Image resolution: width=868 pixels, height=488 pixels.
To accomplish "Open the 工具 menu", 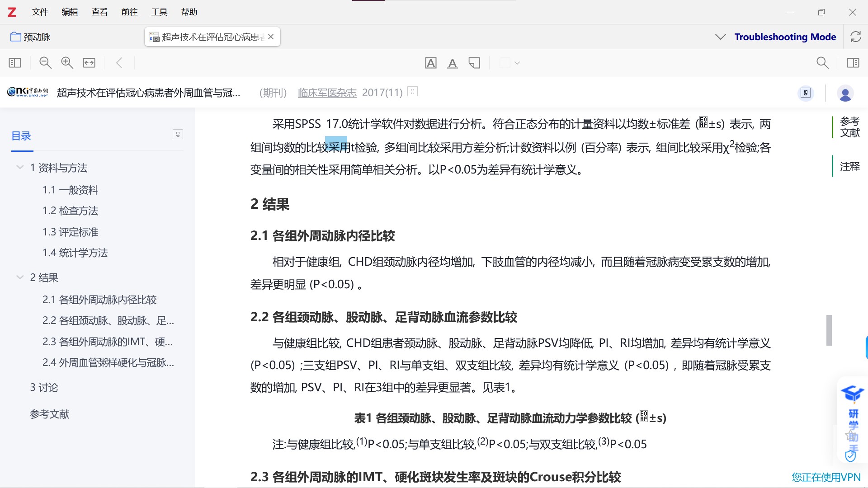I will pos(159,12).
